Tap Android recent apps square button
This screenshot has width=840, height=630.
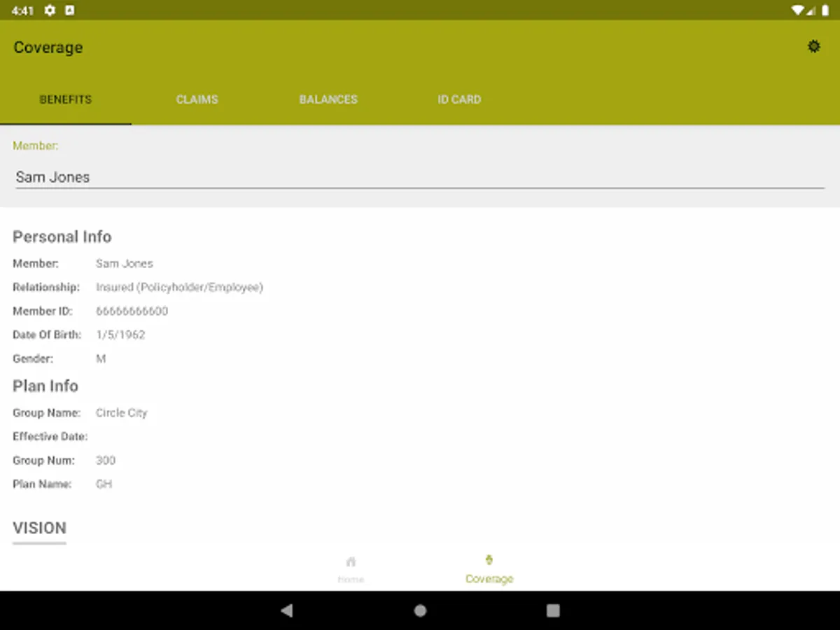pos(553,610)
